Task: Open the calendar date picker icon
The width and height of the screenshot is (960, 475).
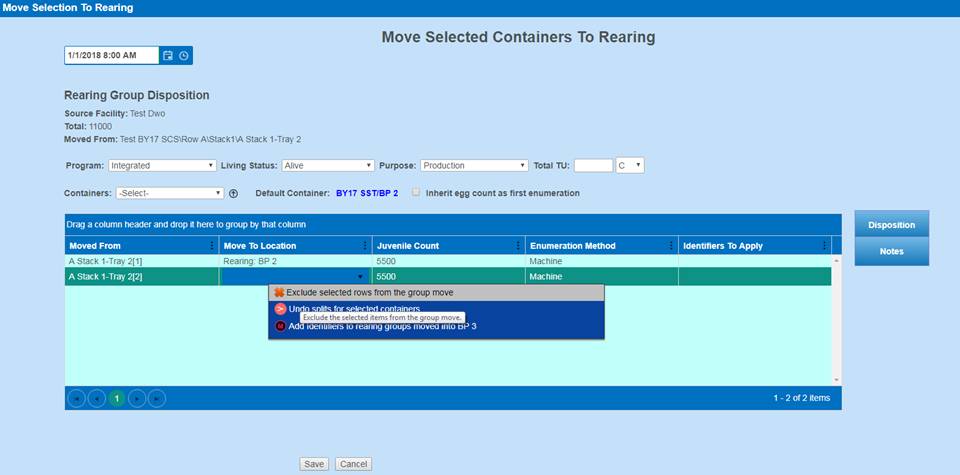Action: pyautogui.click(x=168, y=56)
